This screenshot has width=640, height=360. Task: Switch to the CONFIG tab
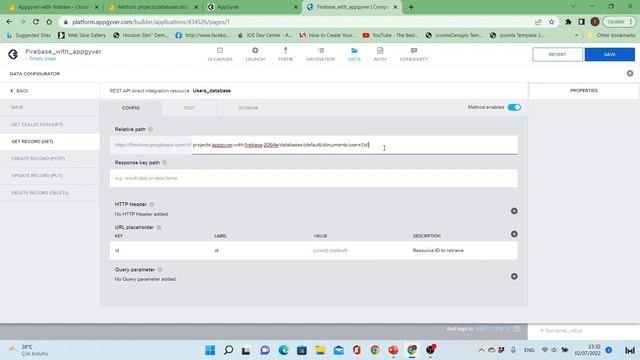pos(131,108)
